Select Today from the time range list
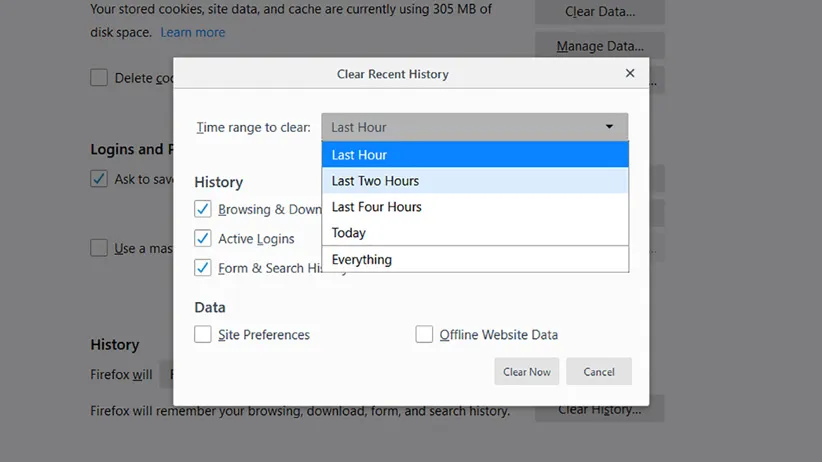Image resolution: width=822 pixels, height=462 pixels. coord(475,233)
